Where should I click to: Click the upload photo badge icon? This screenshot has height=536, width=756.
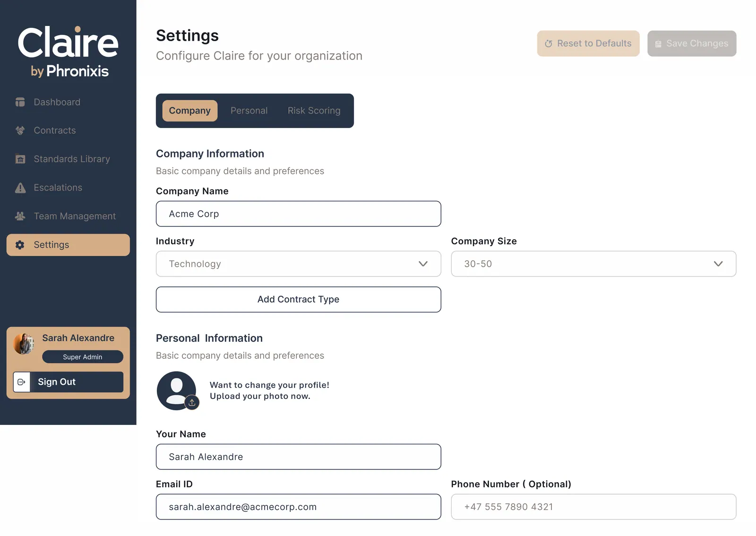point(192,403)
